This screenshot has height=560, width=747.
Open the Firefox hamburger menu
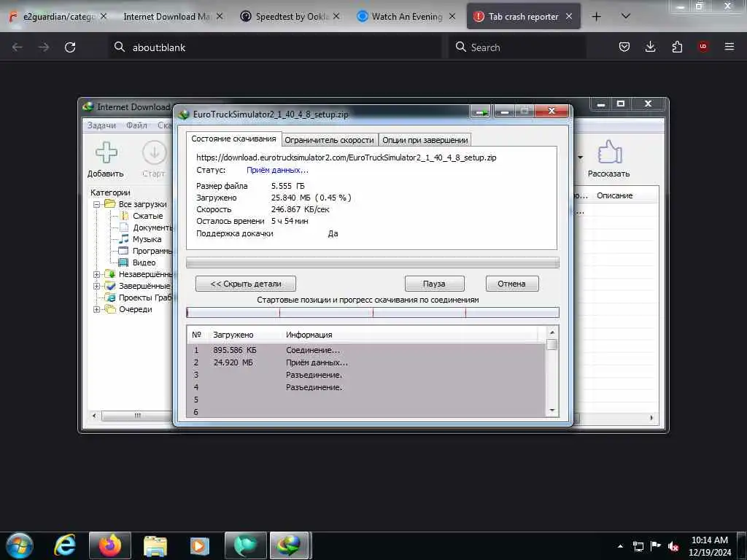(729, 47)
